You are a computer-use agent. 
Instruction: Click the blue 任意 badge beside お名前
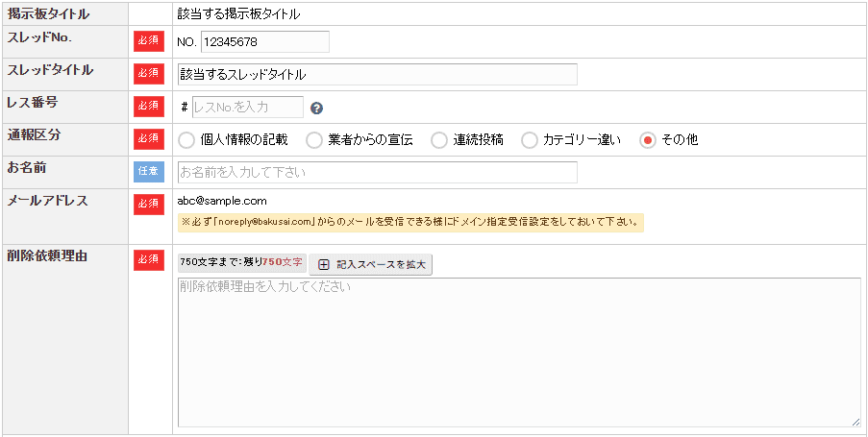pyautogui.click(x=149, y=172)
